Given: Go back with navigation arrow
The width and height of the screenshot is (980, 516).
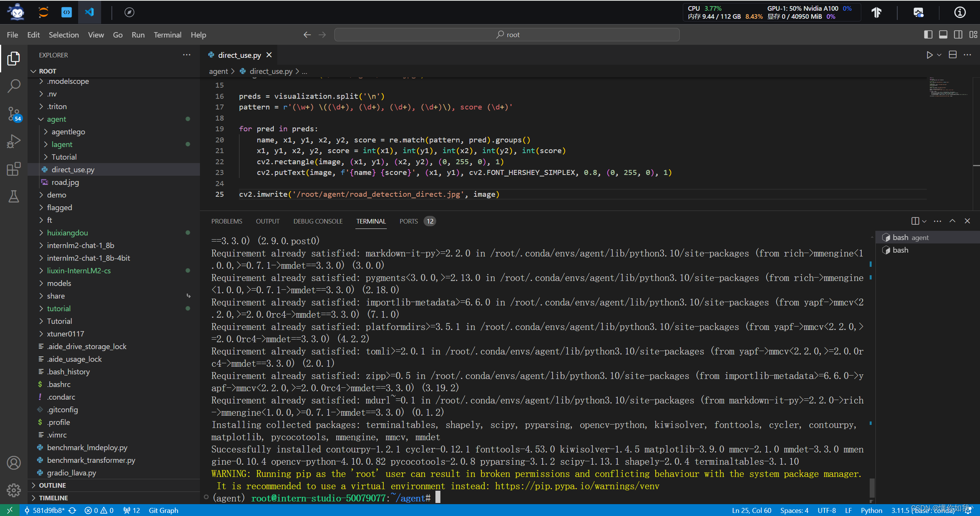Looking at the screenshot, I should [307, 35].
